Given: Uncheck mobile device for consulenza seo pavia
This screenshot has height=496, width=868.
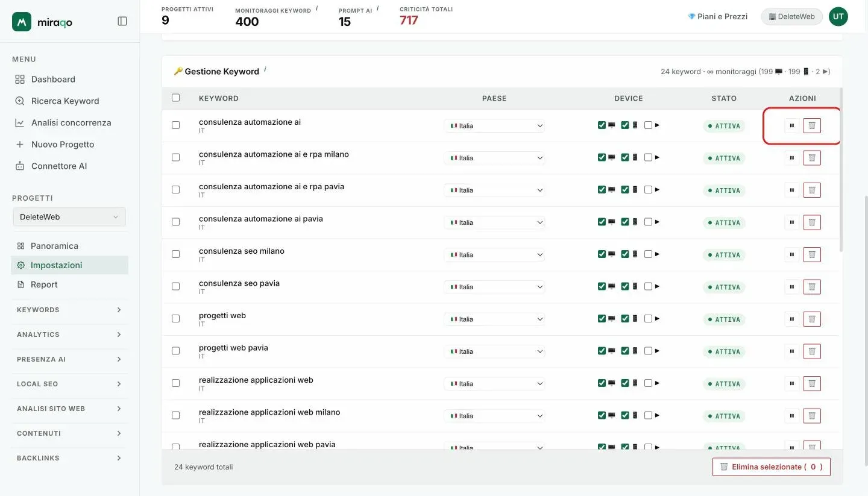Looking at the screenshot, I should point(625,286).
